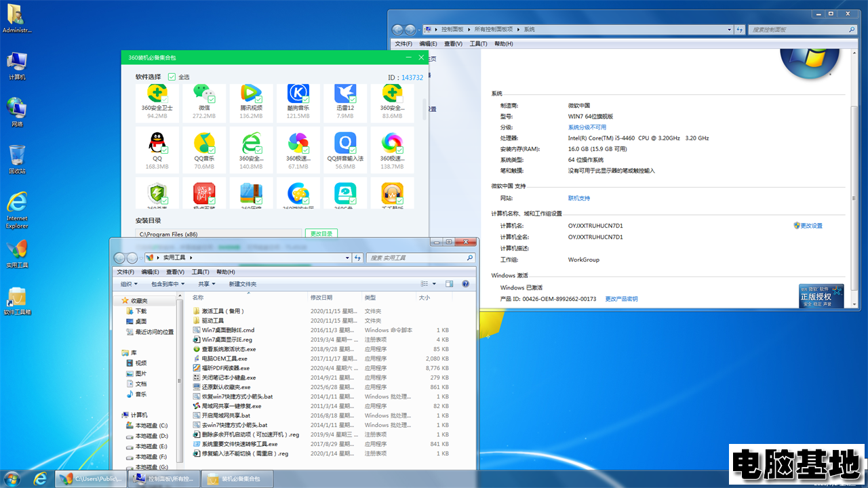Click the Windows Start orb
The height and width of the screenshot is (488, 868).
point(13,479)
